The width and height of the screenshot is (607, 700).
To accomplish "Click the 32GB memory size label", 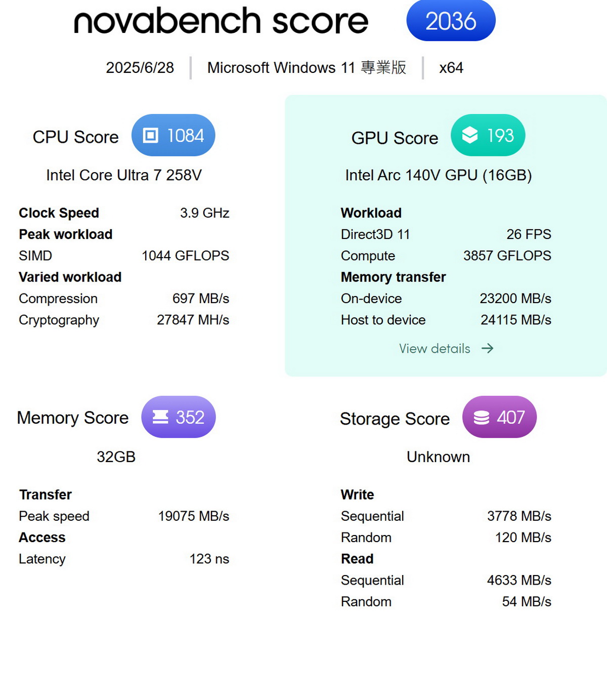I will click(x=116, y=457).
